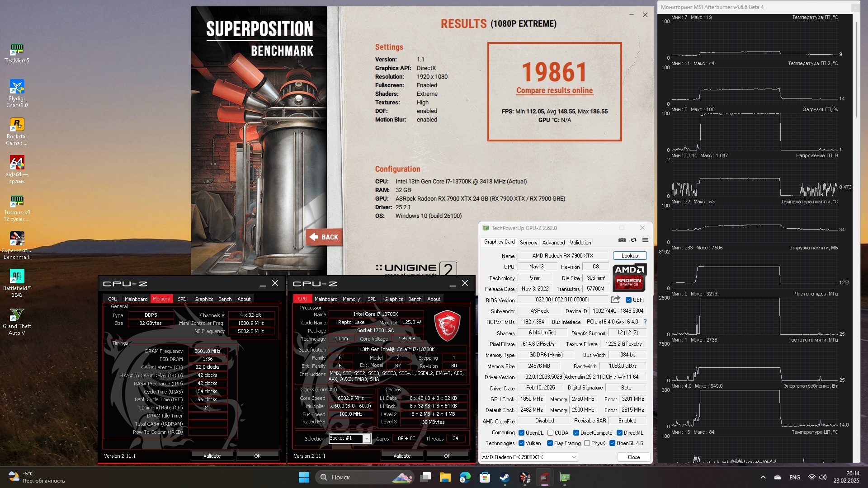Show hidden tray icons chevron
This screenshot has height=488, width=868.
point(763,477)
